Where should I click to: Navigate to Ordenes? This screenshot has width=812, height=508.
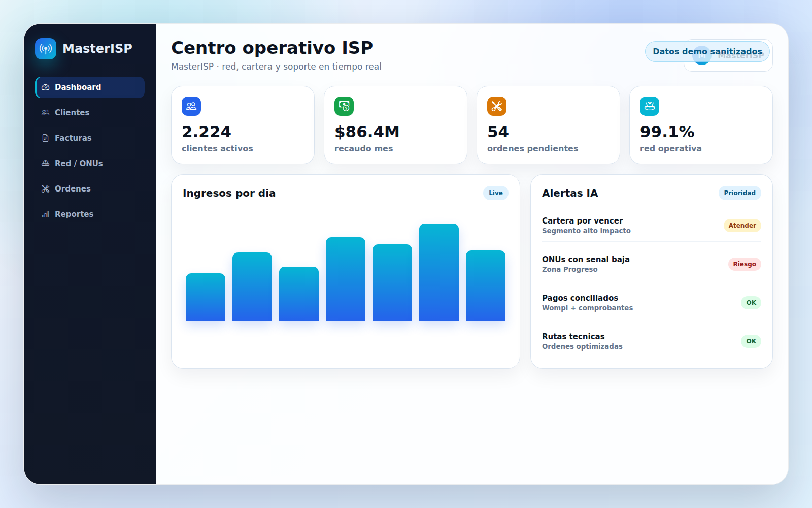(x=90, y=189)
